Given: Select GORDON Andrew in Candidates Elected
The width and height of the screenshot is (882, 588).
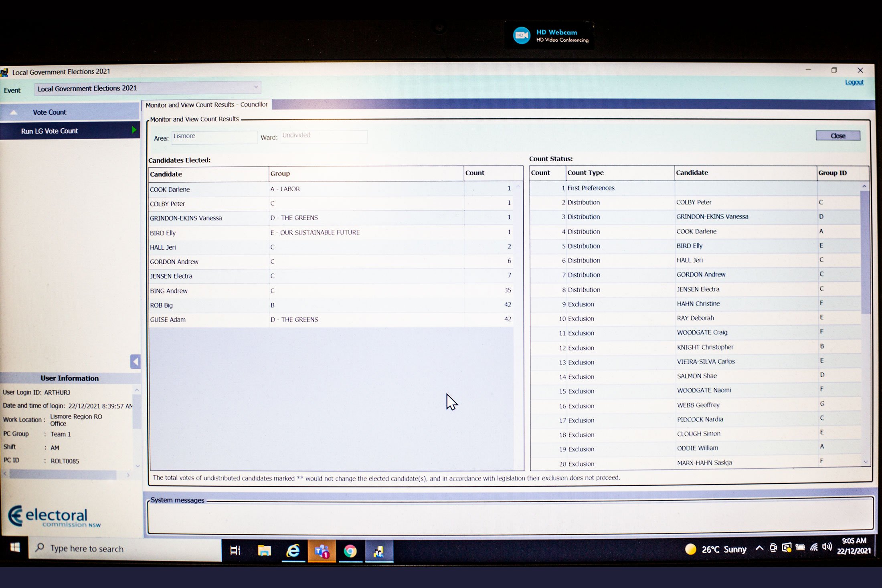Looking at the screenshot, I should pyautogui.click(x=331, y=261).
